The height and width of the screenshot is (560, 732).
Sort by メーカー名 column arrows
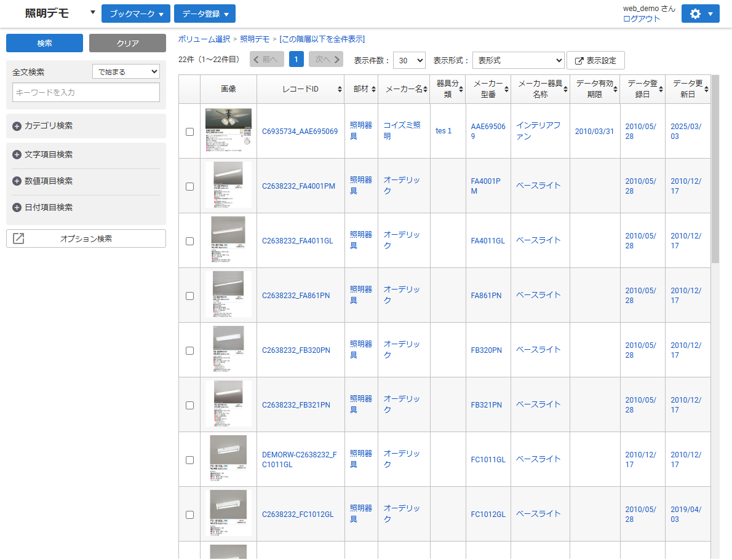[x=425, y=89]
